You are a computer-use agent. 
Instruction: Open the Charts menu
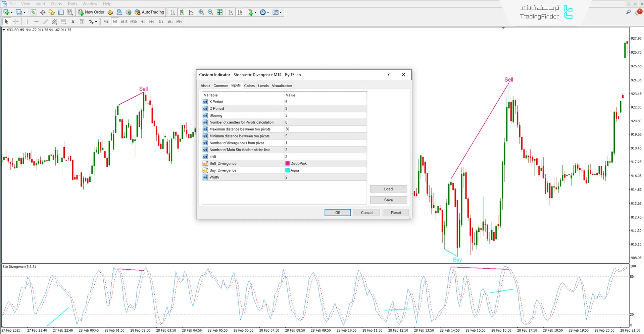tap(56, 4)
